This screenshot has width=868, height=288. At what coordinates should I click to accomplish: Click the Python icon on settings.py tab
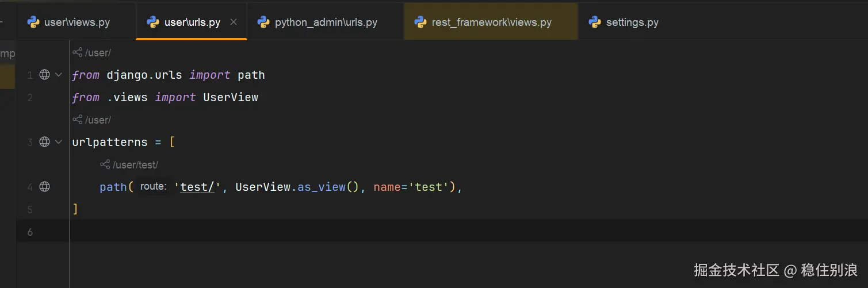click(x=595, y=22)
